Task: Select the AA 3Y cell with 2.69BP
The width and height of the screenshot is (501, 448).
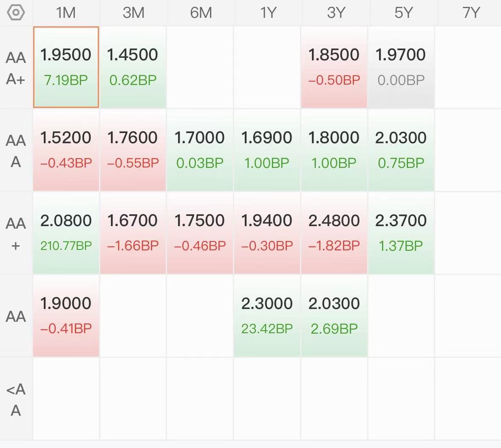Action: [334, 316]
